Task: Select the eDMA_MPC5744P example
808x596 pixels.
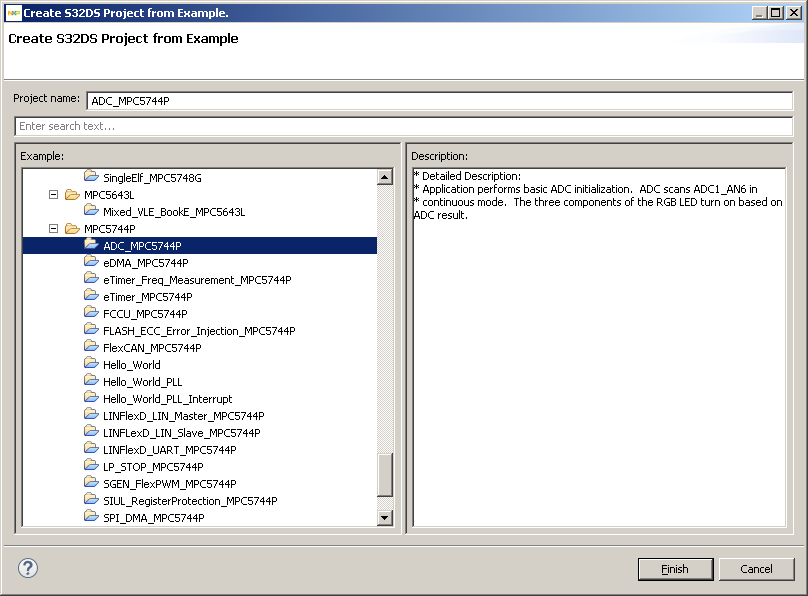Action: (145, 263)
